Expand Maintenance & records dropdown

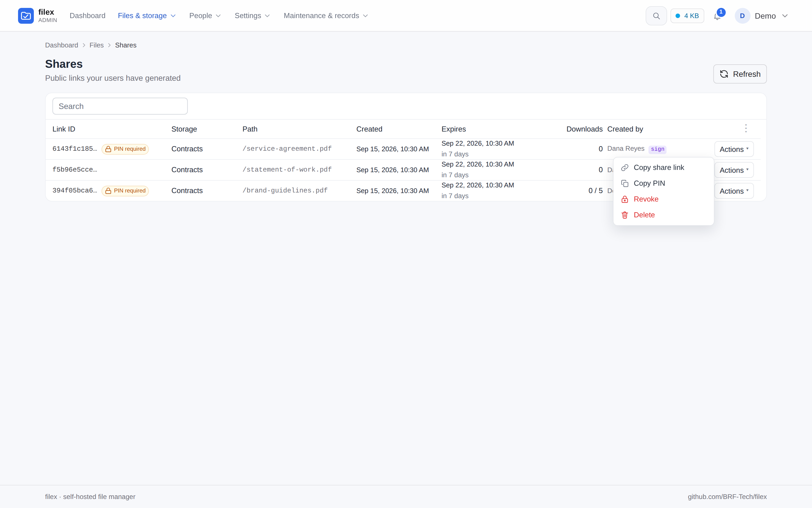point(326,16)
